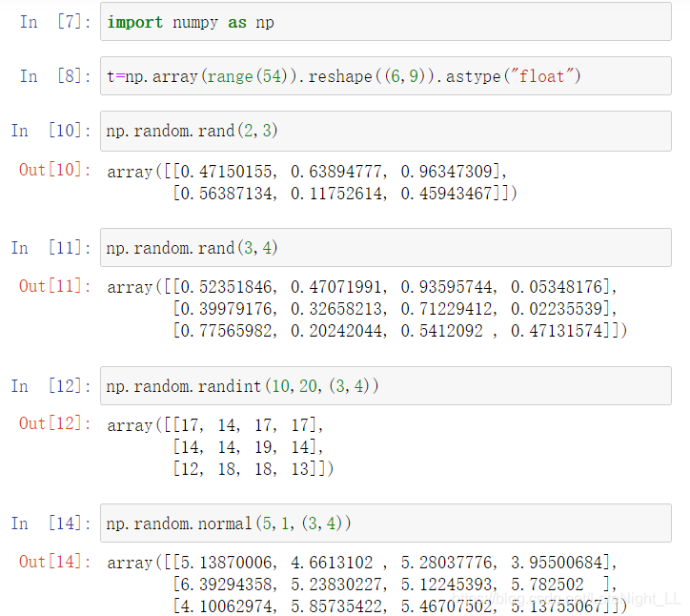Select the In [11]: prompt label

pyautogui.click(x=51, y=248)
